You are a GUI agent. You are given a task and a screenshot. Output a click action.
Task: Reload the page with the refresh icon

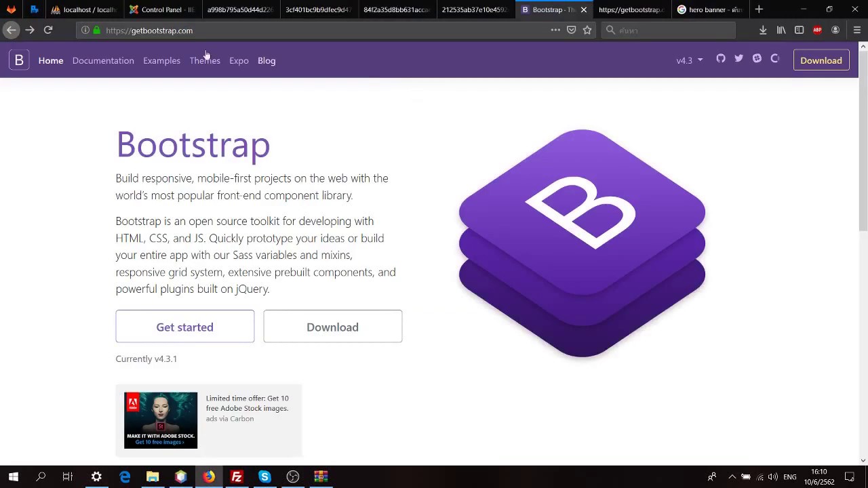click(48, 30)
